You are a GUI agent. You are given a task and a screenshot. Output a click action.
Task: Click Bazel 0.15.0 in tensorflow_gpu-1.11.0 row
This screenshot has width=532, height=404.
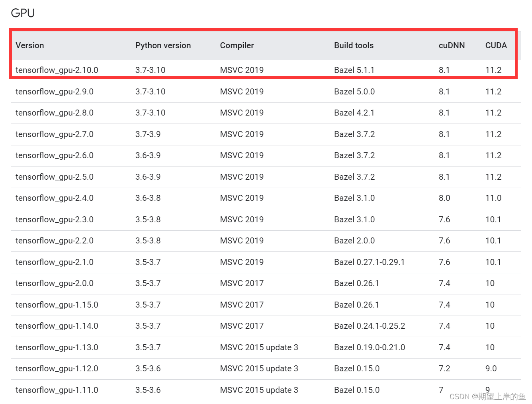pos(357,390)
